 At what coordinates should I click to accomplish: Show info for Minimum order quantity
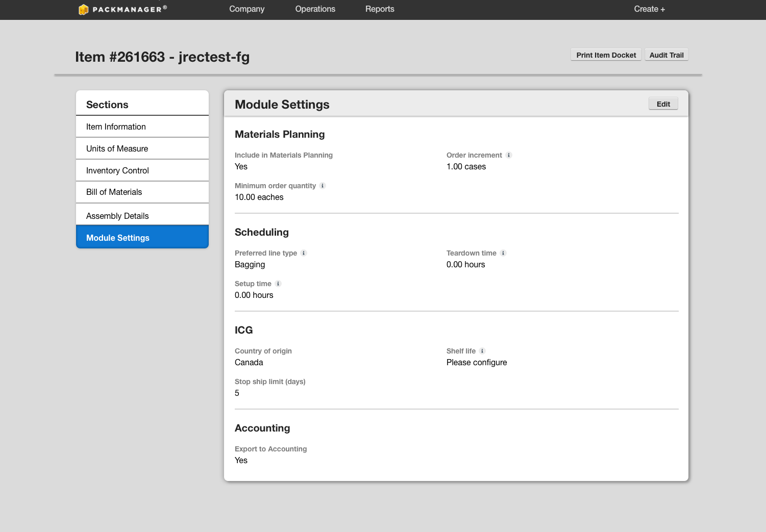(x=323, y=186)
